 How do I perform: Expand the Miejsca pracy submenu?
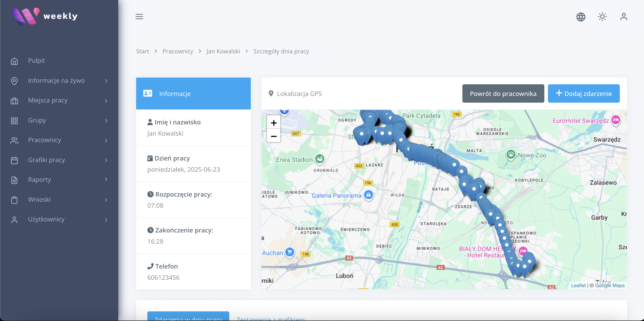106,101
